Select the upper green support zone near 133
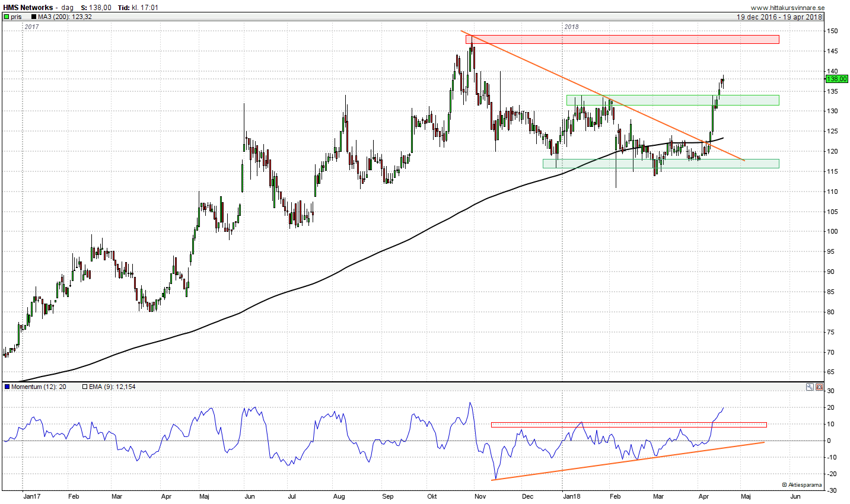The height and width of the screenshot is (504, 850). (672, 100)
